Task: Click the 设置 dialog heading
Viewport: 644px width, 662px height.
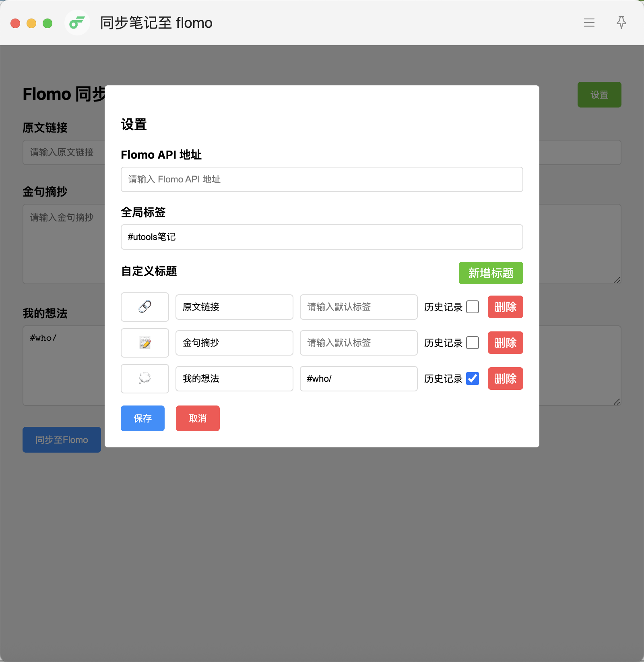Action: pos(134,124)
